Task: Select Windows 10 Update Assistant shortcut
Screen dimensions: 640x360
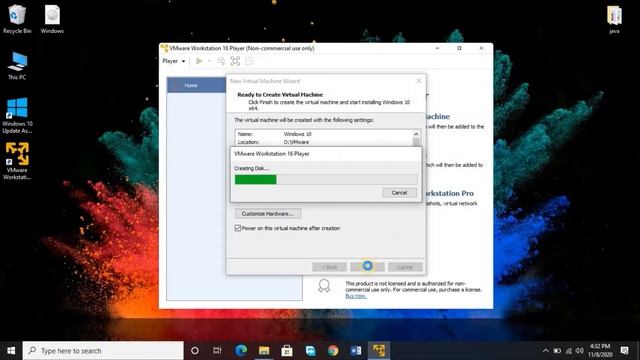Action: 17,116
